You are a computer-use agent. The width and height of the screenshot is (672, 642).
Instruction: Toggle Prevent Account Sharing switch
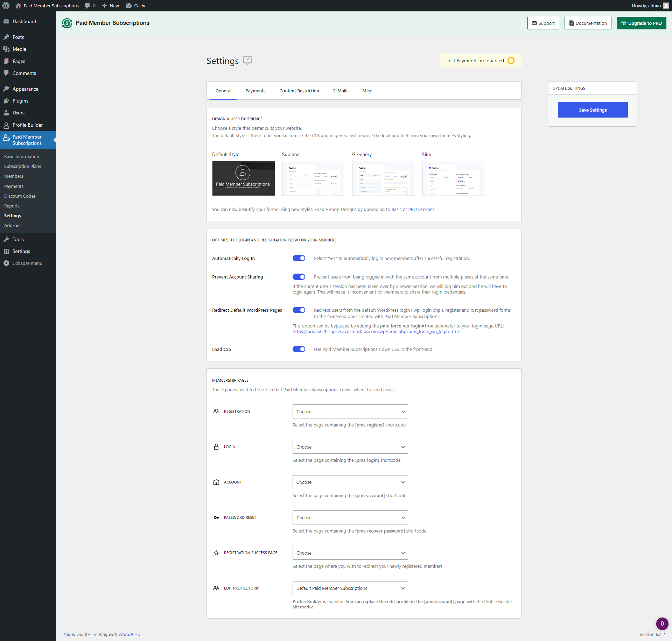(x=299, y=277)
